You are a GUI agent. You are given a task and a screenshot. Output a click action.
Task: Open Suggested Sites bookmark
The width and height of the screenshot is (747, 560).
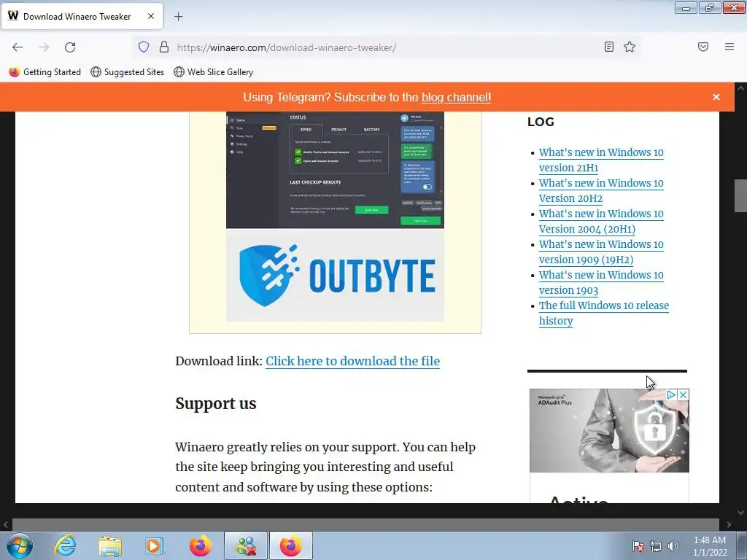tap(127, 72)
